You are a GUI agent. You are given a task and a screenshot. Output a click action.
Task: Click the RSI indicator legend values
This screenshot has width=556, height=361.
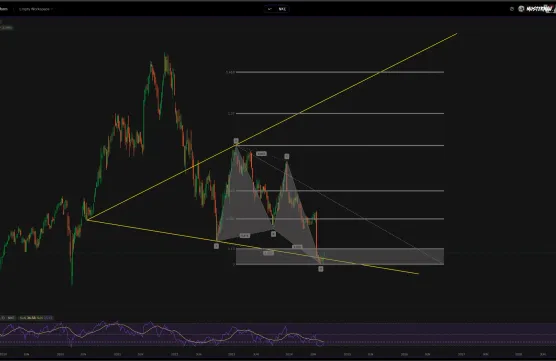[36, 318]
